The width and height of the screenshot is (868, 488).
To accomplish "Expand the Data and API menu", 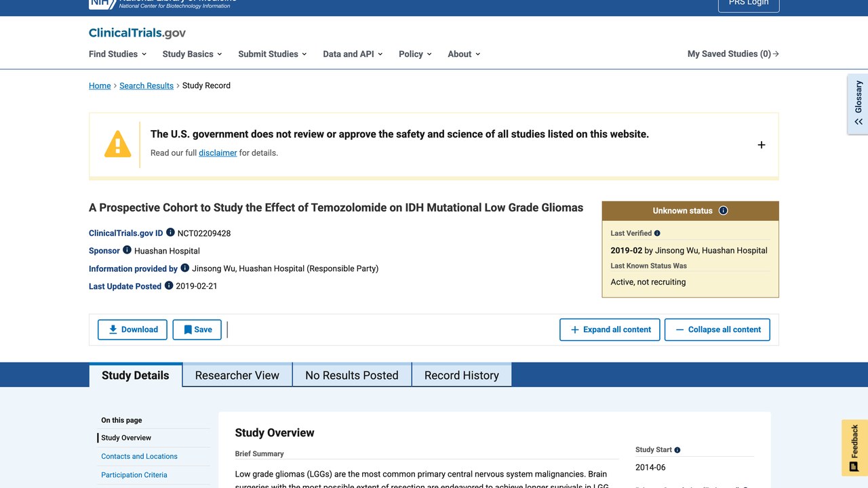I will point(353,54).
